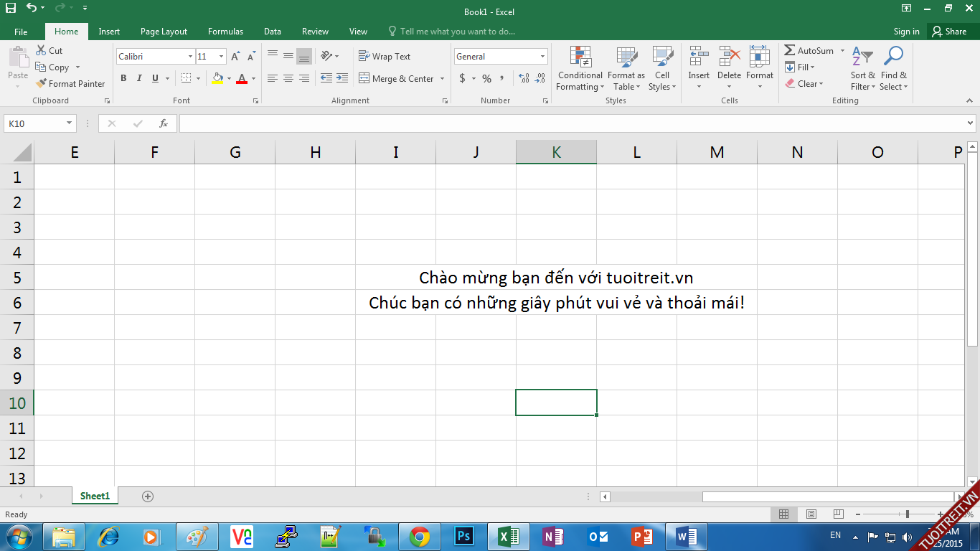The height and width of the screenshot is (551, 980).
Task: Click the Format Painter brush icon
Action: [42, 84]
